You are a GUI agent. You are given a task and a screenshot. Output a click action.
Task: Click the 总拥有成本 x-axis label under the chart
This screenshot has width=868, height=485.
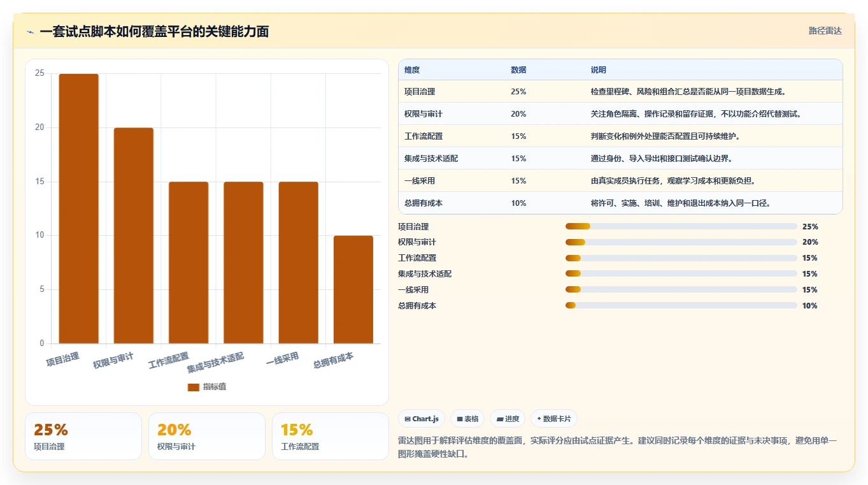pyautogui.click(x=333, y=360)
